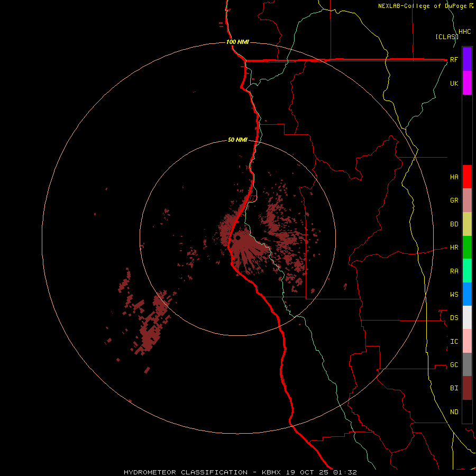The height and width of the screenshot is (476, 476).
Task: Click the 100 NMI range ring label
Action: [237, 42]
